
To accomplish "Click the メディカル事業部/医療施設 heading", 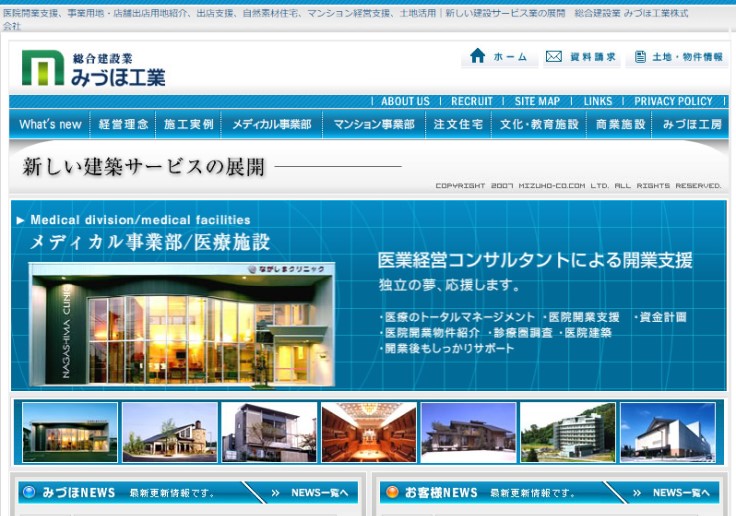I will 150,242.
